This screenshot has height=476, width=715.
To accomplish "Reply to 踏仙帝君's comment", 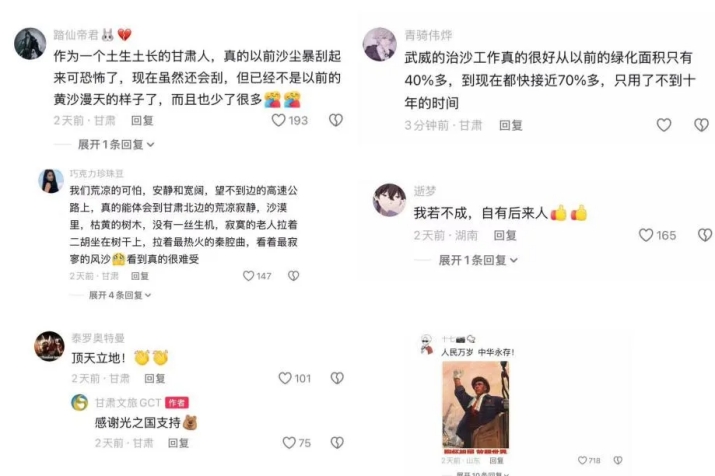I will pyautogui.click(x=142, y=120).
